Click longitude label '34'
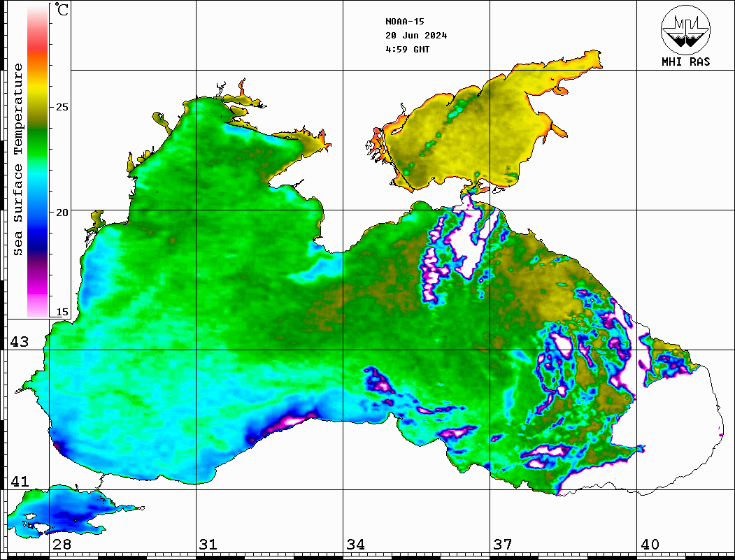This screenshot has width=735, height=560. (355, 545)
